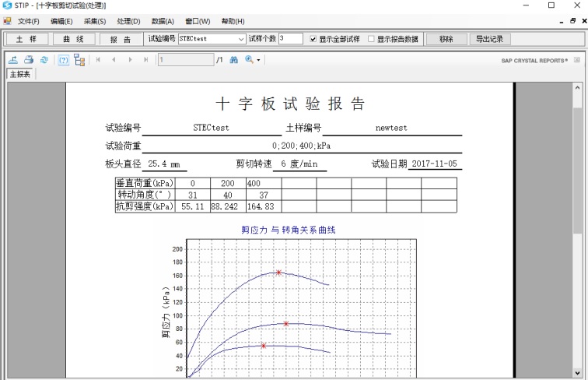This screenshot has height=380, width=588.
Task: Open the 处理(D) menu
Action: 128,21
